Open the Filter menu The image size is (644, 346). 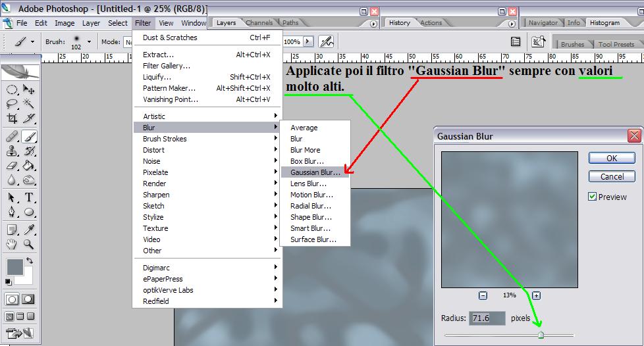tap(143, 23)
